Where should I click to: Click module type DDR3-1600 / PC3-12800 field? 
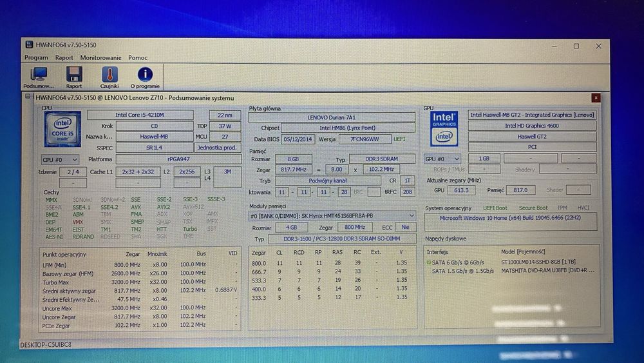342,239
